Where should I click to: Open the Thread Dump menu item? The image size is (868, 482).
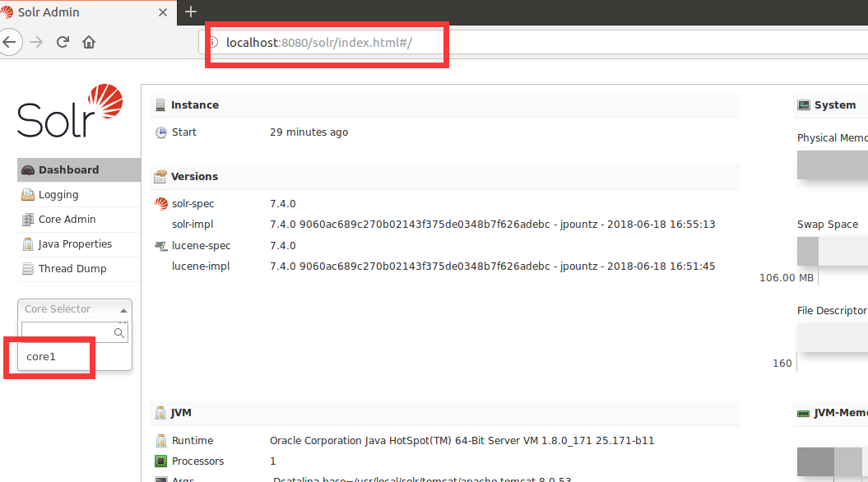[x=79, y=268]
